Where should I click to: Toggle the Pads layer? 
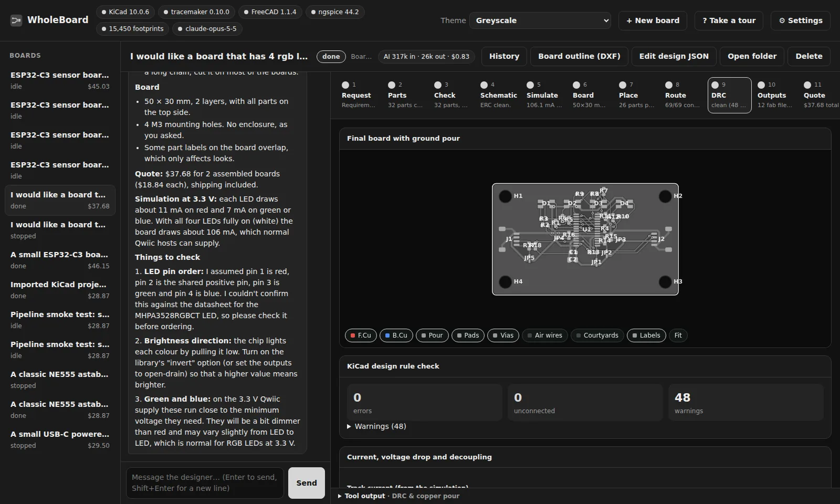click(x=468, y=335)
